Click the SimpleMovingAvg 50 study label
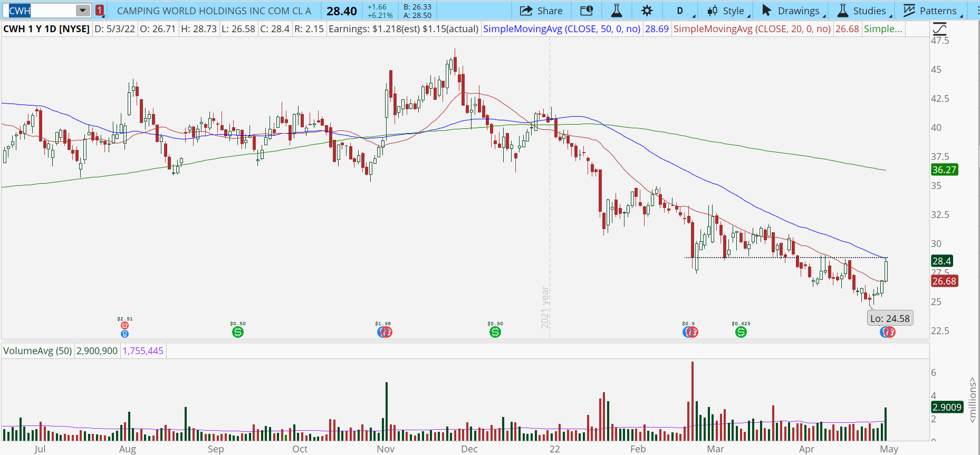 click(561, 29)
